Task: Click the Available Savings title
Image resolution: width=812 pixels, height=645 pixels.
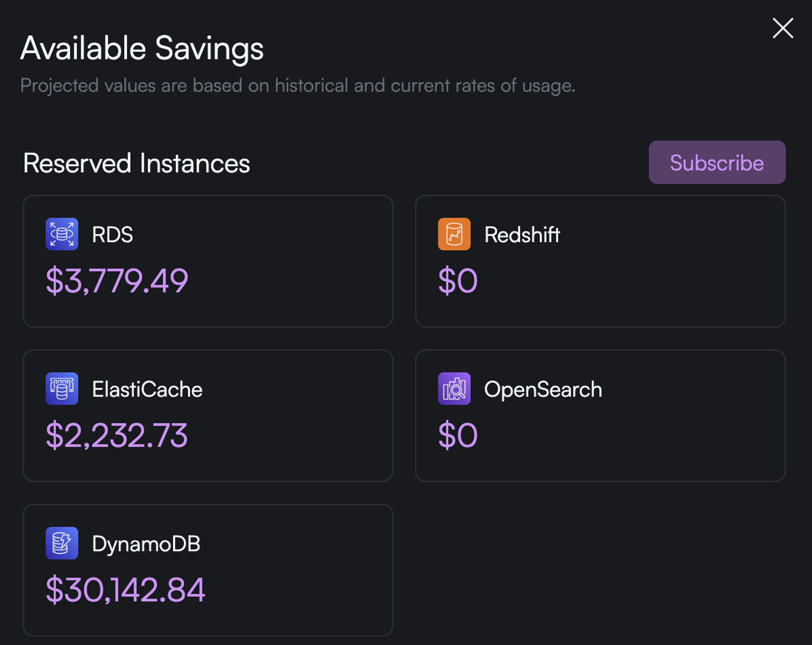Action: point(142,49)
